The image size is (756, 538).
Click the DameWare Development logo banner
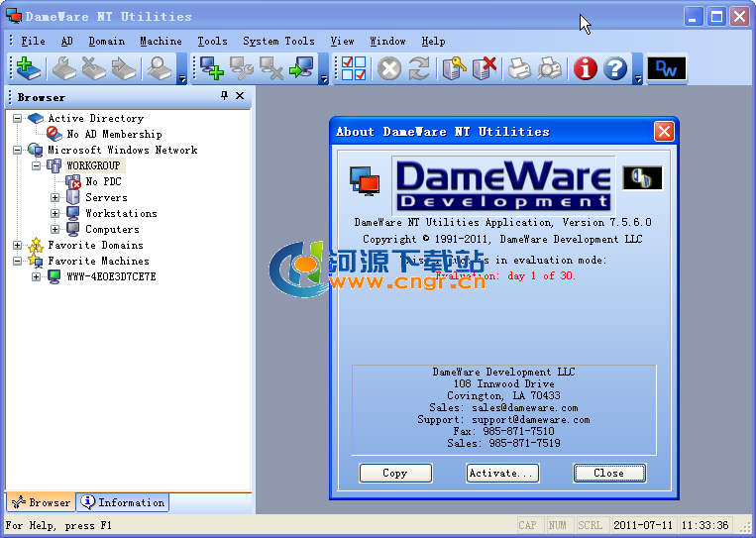click(x=503, y=184)
